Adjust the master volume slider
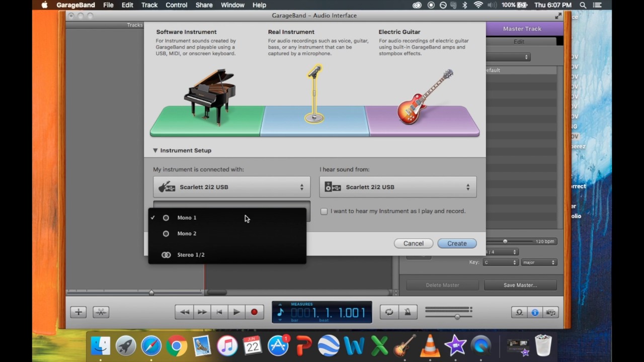Viewport: 644px width, 362px height. 457,317
